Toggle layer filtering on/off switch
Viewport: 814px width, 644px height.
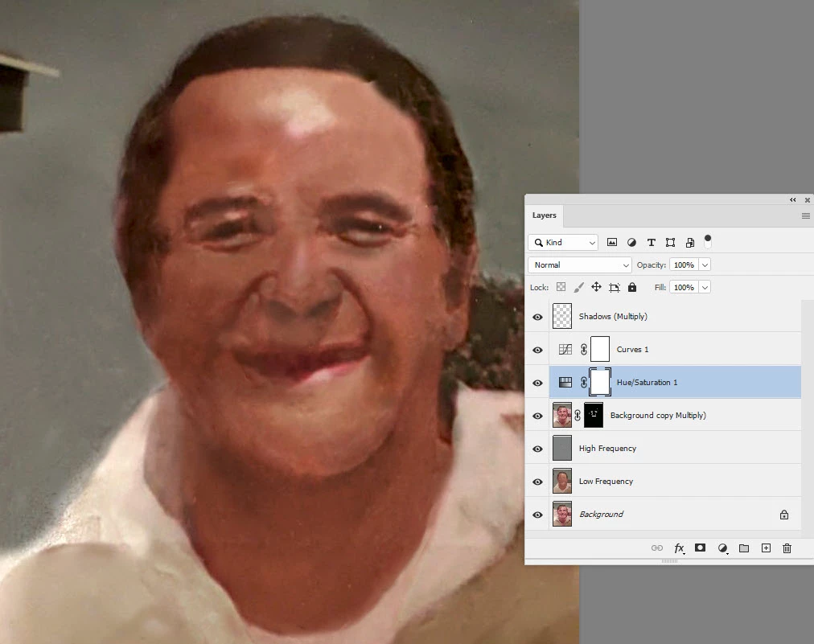coord(708,241)
